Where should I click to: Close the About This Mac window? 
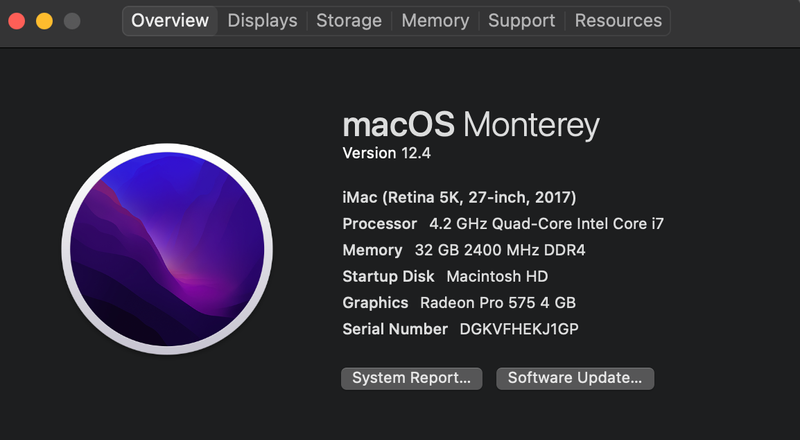[x=17, y=20]
